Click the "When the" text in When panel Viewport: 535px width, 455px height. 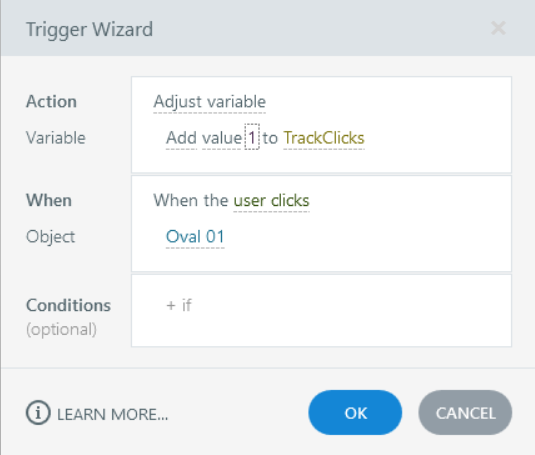190,200
